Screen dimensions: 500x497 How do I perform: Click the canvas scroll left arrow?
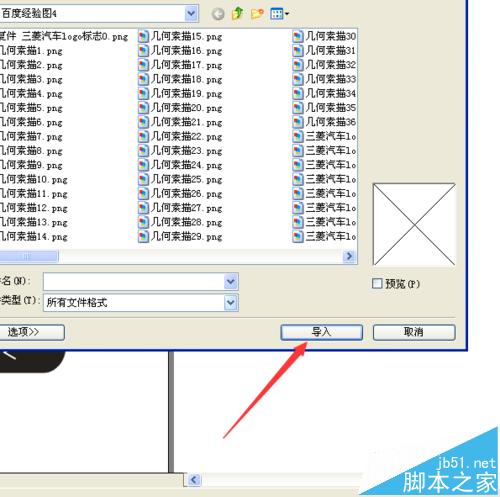pyautogui.click(x=194, y=480)
